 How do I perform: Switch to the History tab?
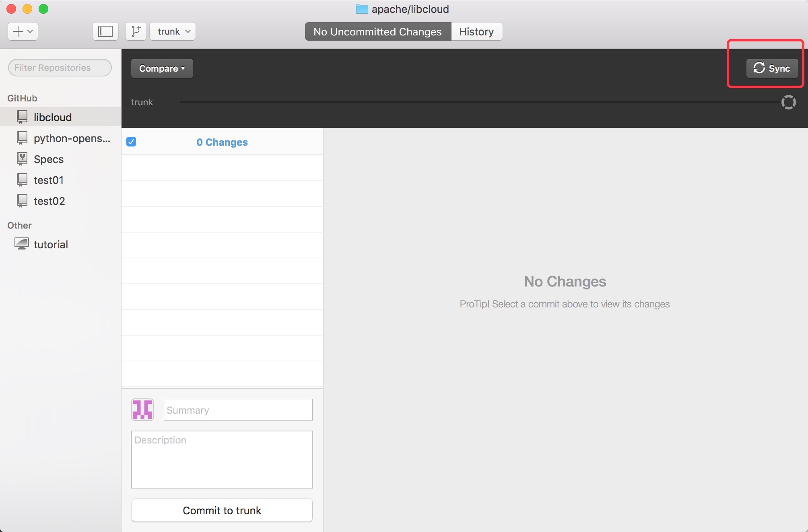tap(476, 31)
